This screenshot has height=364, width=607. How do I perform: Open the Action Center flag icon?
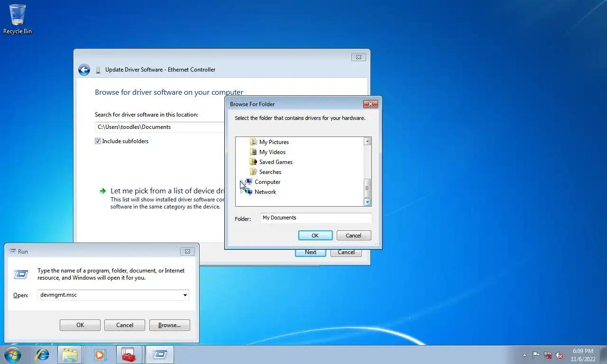536,355
